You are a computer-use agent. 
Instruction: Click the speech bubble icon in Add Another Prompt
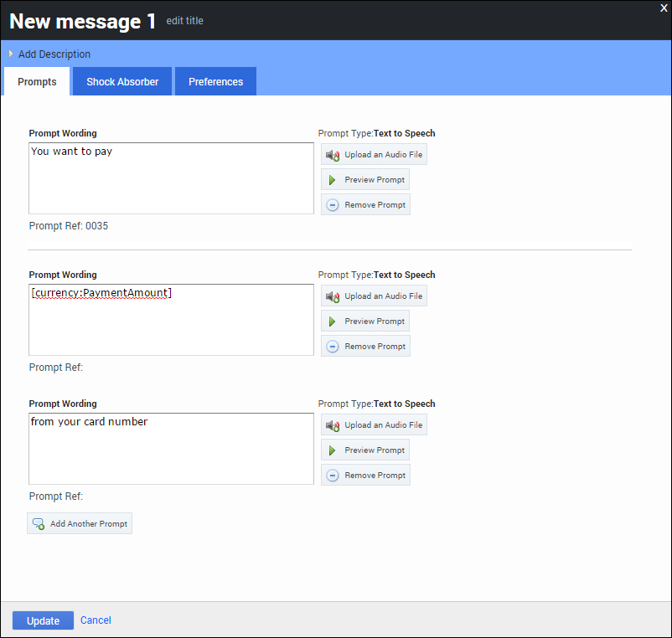pos(39,523)
